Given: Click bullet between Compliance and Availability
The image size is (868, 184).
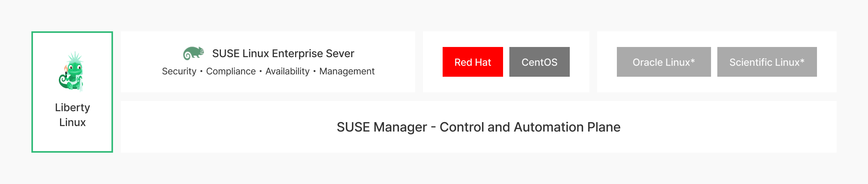Looking at the screenshot, I should pyautogui.click(x=261, y=71).
